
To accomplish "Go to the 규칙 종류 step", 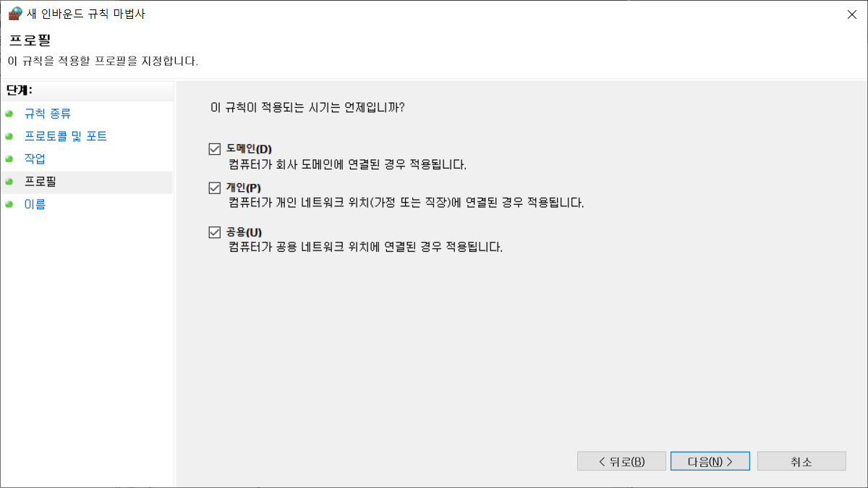I will coord(48,114).
